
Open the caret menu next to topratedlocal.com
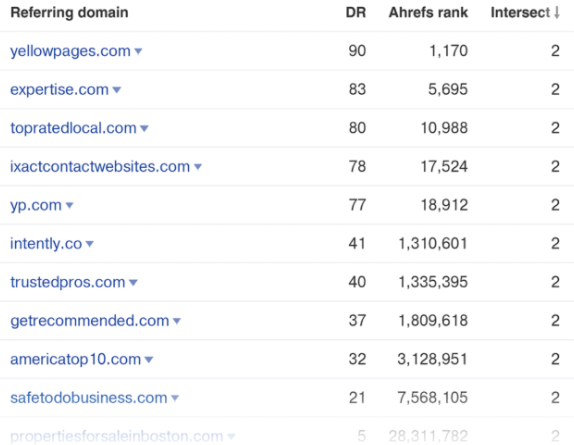click(x=144, y=128)
